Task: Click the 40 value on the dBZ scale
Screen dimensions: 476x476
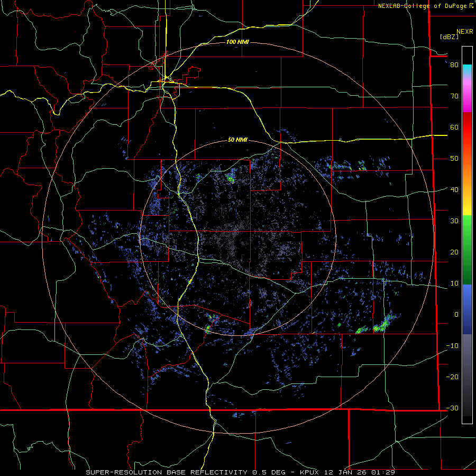Action: point(454,189)
